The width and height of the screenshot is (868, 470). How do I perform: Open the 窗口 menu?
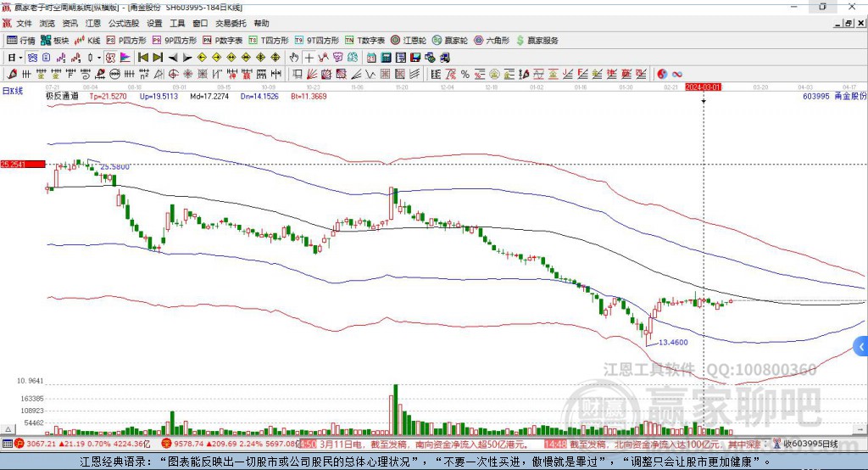(x=200, y=23)
